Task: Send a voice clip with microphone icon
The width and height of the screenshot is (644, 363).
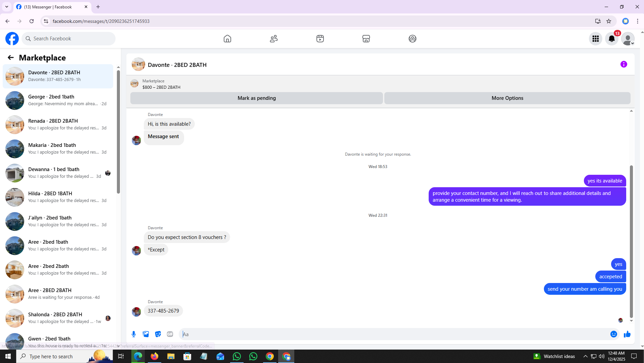Action: [134, 334]
